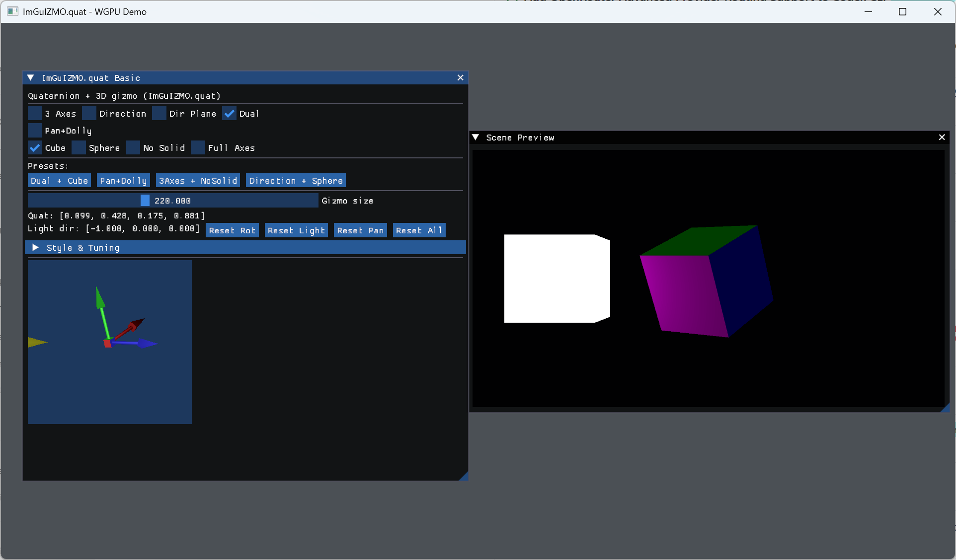Check the Sphere option
The height and width of the screenshot is (560, 956).
click(x=79, y=148)
